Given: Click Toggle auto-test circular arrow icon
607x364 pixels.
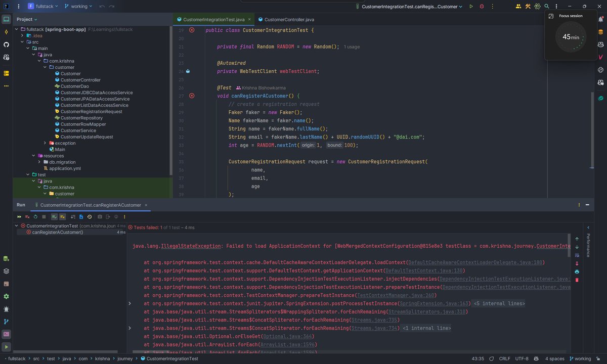Looking at the screenshot, I should [x=35, y=216].
